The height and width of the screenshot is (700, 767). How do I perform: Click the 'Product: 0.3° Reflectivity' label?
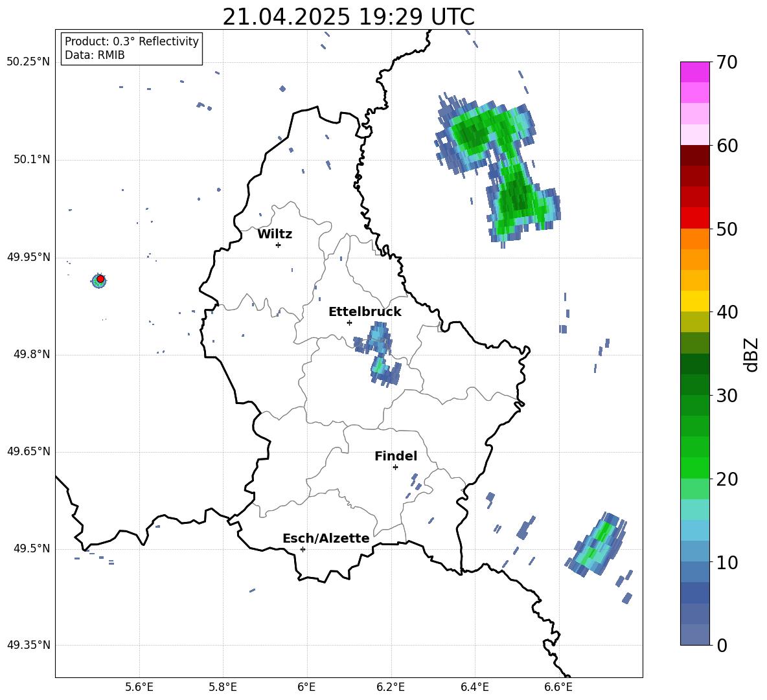click(132, 41)
